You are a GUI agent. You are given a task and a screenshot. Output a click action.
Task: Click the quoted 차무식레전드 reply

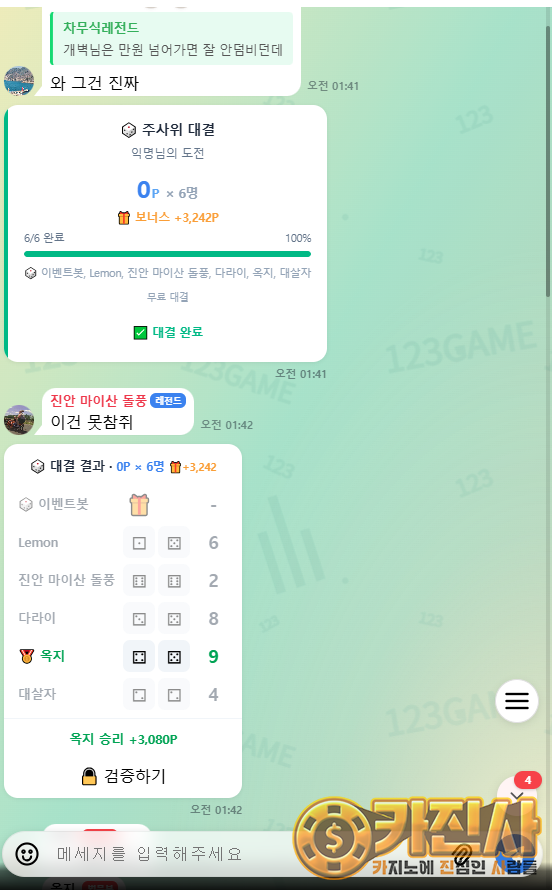point(172,39)
